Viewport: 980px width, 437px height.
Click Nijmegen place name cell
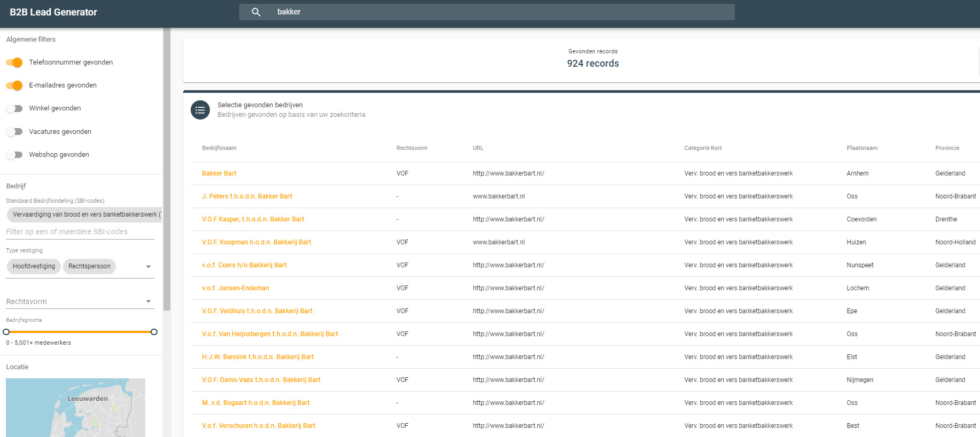tap(860, 380)
